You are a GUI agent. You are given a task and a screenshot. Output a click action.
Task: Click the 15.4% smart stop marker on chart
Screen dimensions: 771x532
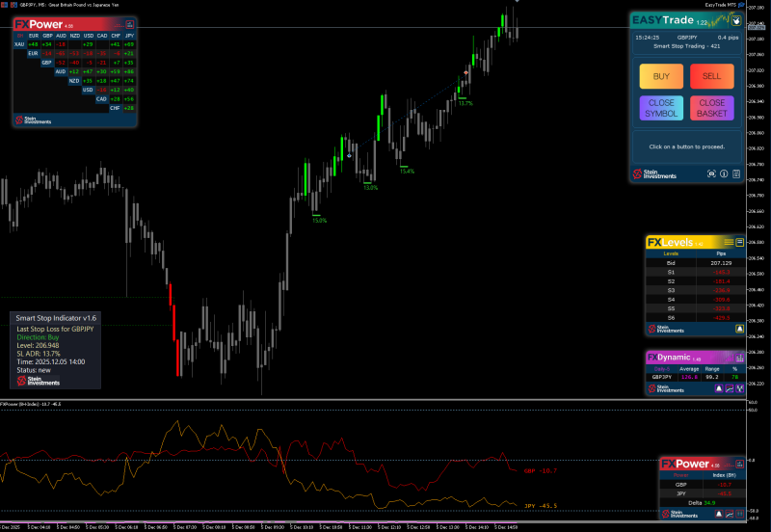pyautogui.click(x=407, y=172)
